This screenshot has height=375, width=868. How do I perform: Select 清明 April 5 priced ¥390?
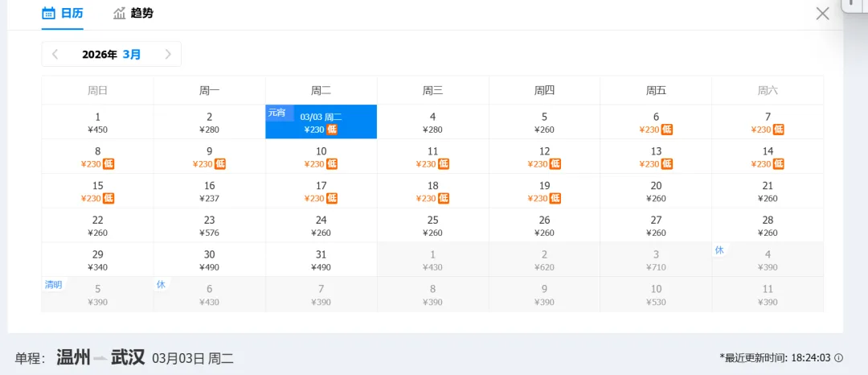click(97, 295)
